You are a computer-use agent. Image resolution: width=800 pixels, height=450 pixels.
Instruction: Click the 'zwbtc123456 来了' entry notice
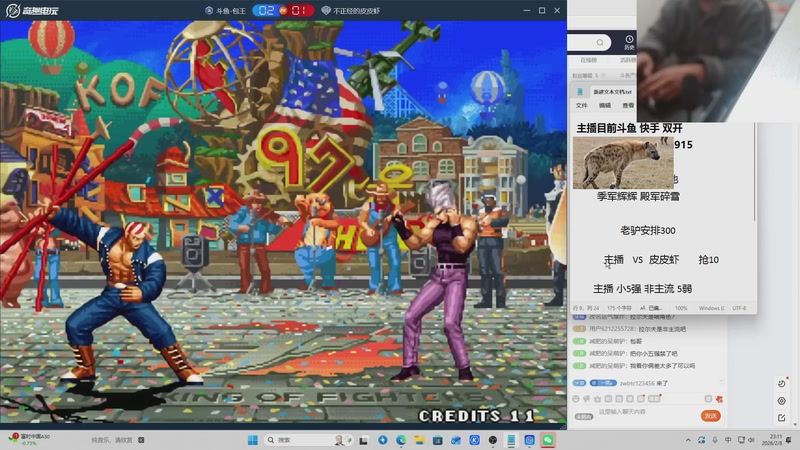(x=643, y=383)
